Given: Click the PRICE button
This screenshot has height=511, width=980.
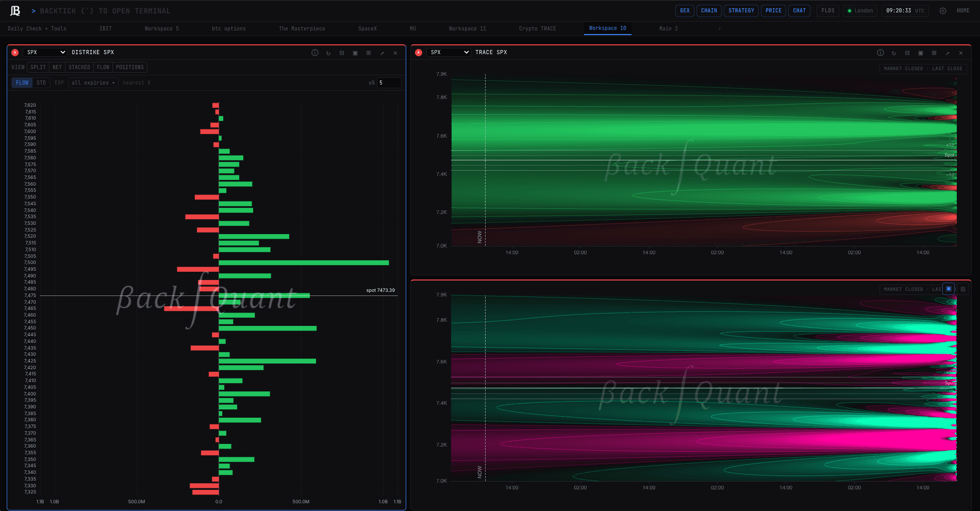Looking at the screenshot, I should [x=774, y=11].
